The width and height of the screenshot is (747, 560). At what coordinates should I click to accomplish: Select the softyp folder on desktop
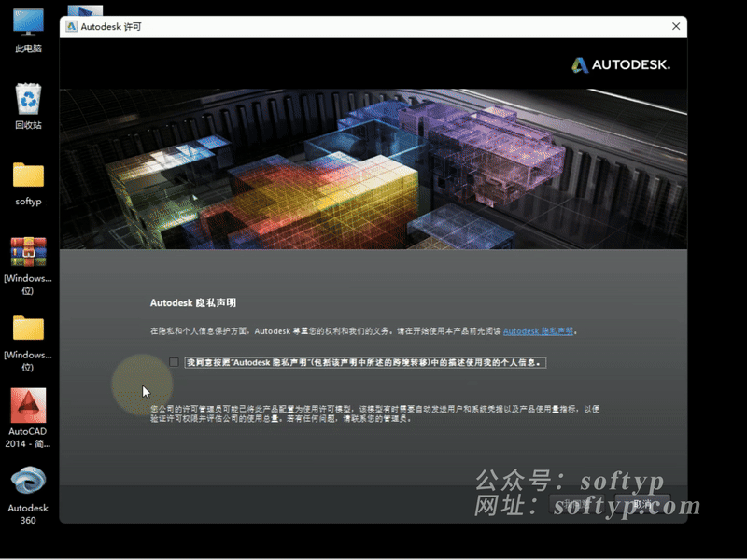(x=28, y=184)
